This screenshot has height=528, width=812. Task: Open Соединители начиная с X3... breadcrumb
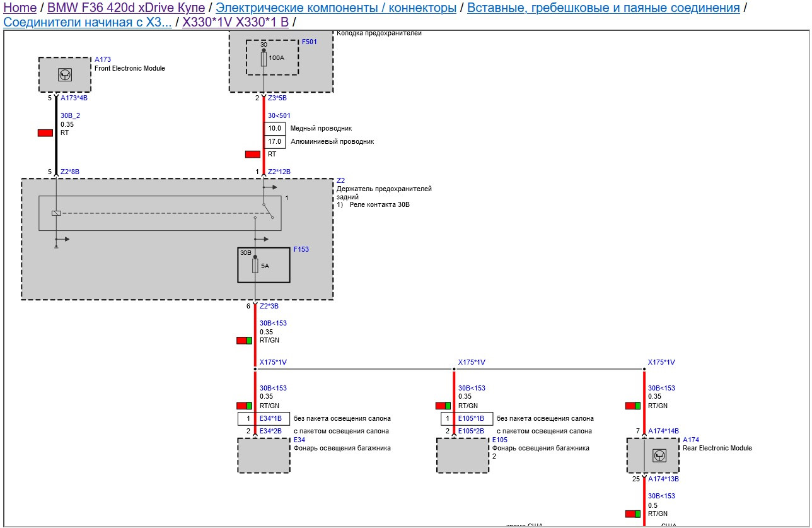(x=88, y=23)
